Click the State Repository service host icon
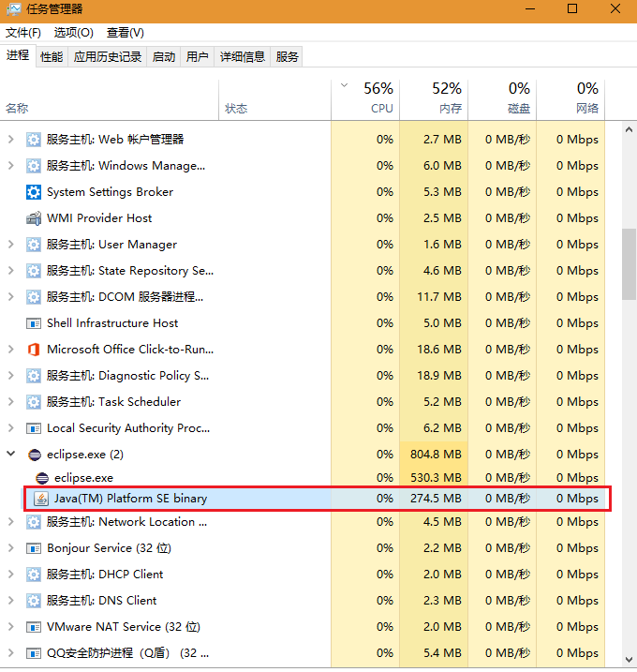Screen dimensions: 637x672 point(34,271)
